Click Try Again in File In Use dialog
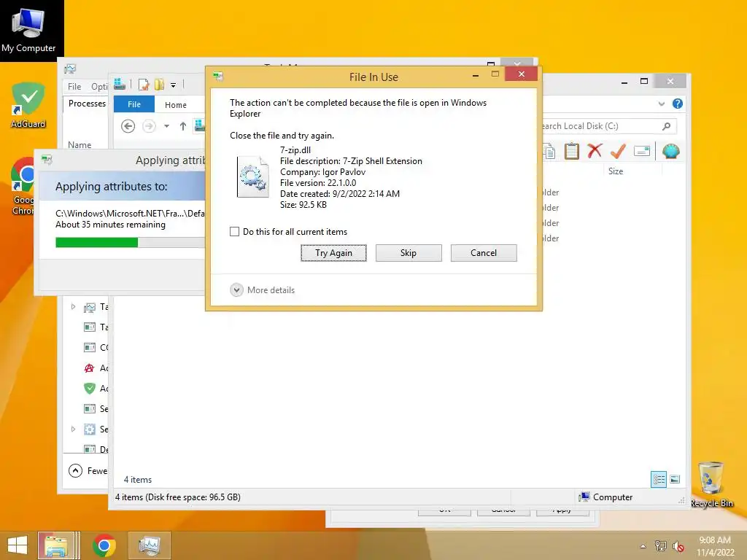The image size is (747, 560). pyautogui.click(x=333, y=253)
